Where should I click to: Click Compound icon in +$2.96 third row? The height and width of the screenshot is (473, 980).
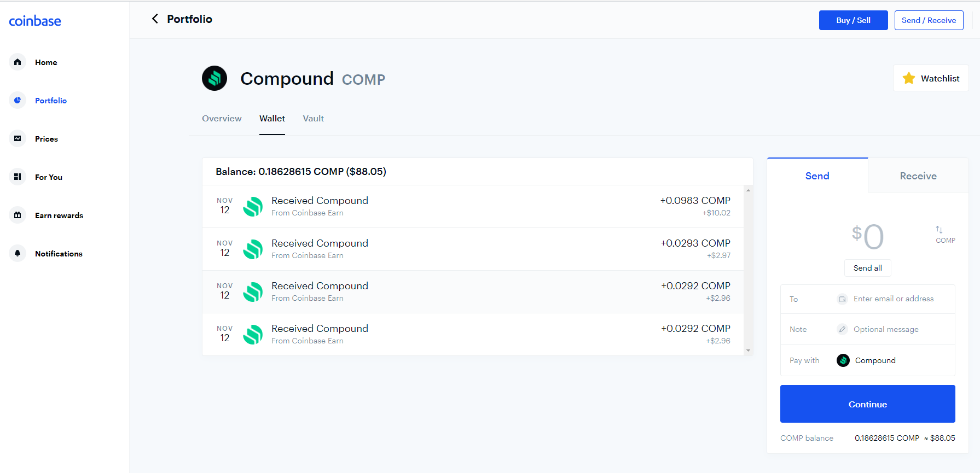253,292
